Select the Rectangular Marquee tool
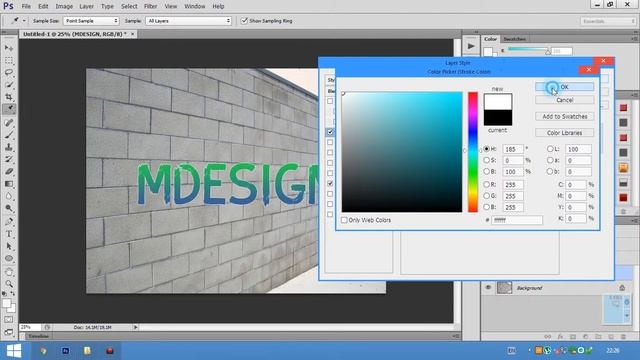Screen dimensions: 640x360 9,60
